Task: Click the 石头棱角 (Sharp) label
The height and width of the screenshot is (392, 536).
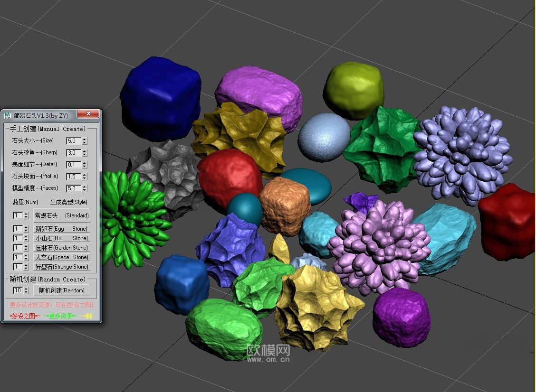Action: [35, 153]
